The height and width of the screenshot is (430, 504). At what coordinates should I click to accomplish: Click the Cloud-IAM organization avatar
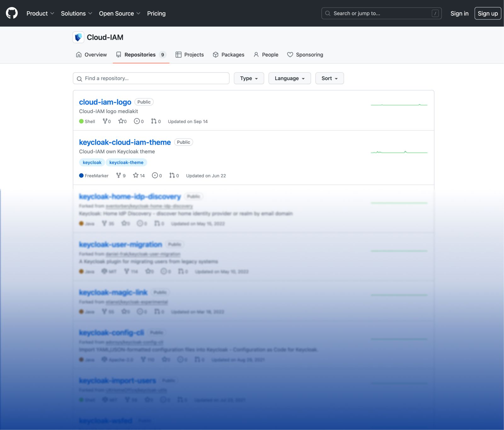click(78, 37)
